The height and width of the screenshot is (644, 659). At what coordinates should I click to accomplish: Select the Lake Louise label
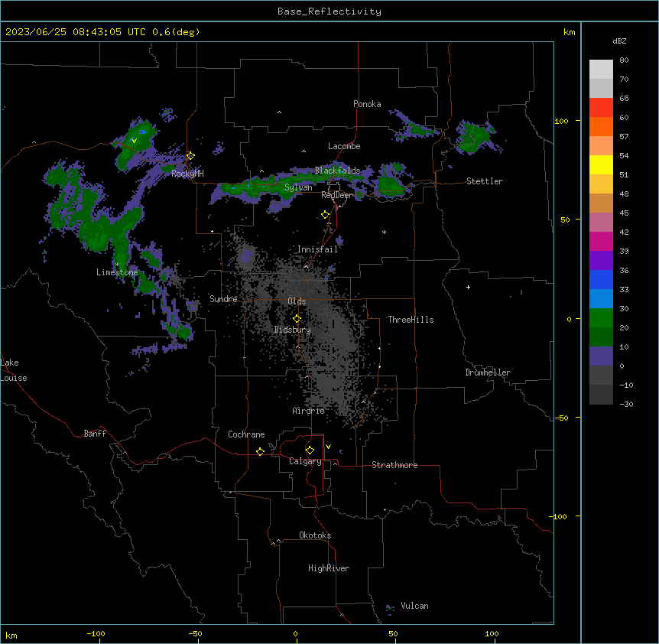click(x=14, y=370)
